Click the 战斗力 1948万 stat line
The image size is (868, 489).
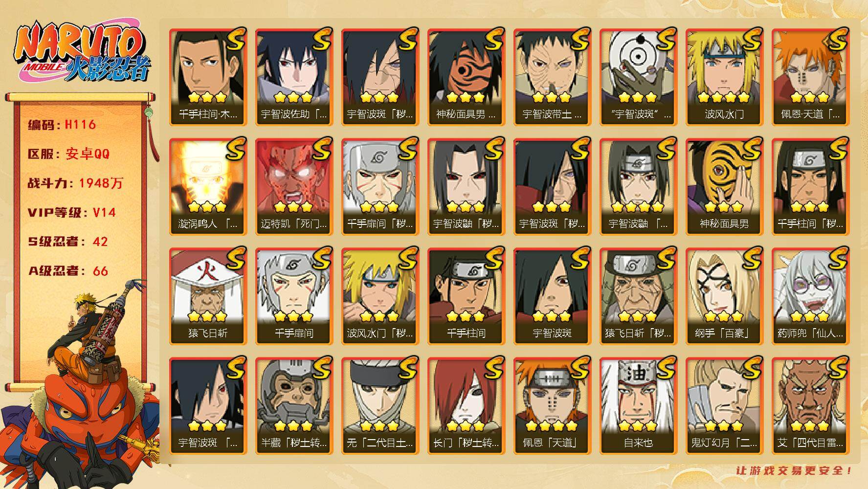click(x=75, y=183)
